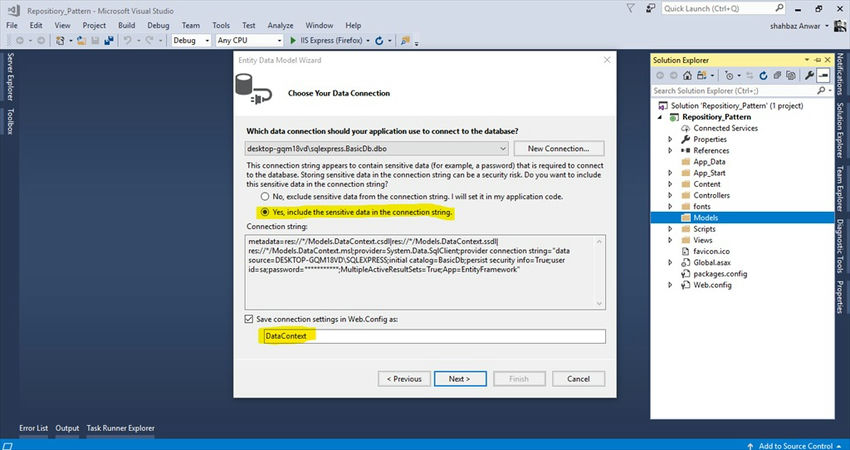Image resolution: width=850 pixels, height=450 pixels.
Task: Click the Visual Studio logo in title bar
Action: pyautogui.click(x=12, y=10)
